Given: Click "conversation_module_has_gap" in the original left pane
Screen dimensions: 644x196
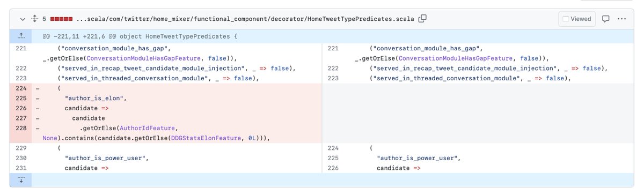Looking at the screenshot, I should click(114, 49).
